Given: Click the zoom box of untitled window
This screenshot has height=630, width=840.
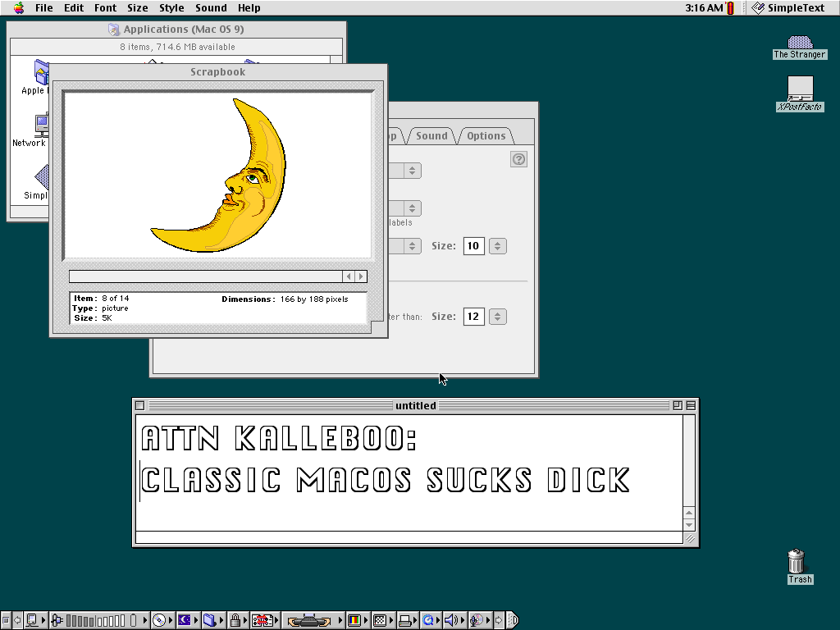Looking at the screenshot, I should (678, 405).
